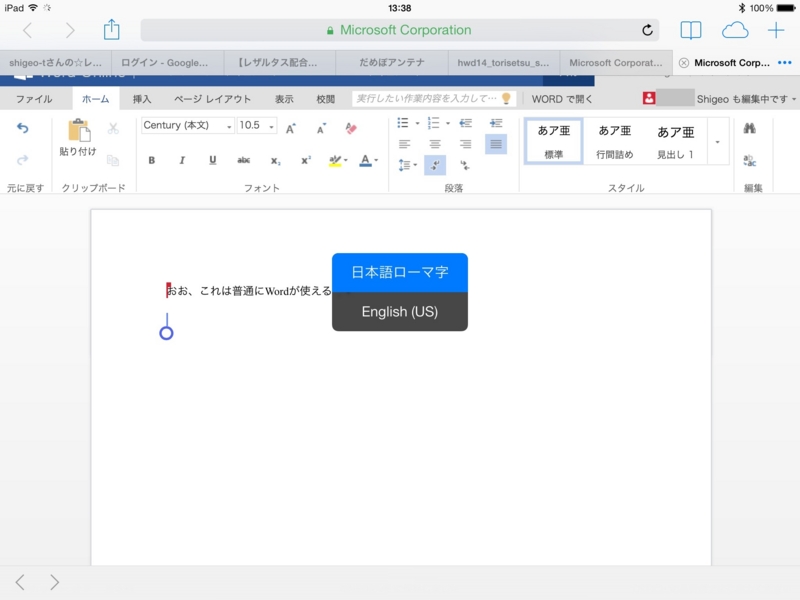Viewport: 800px width, 600px height.
Task: Toggle bold formatting in the ribbon
Action: [x=152, y=158]
